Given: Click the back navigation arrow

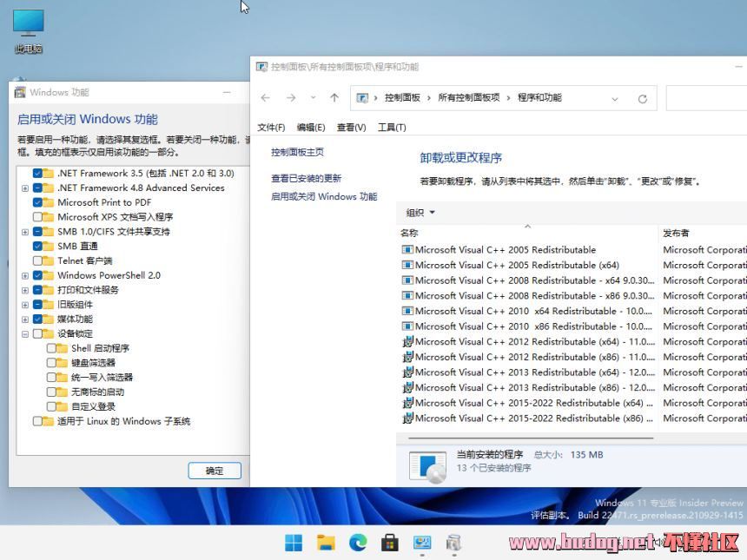Looking at the screenshot, I should tap(266, 98).
